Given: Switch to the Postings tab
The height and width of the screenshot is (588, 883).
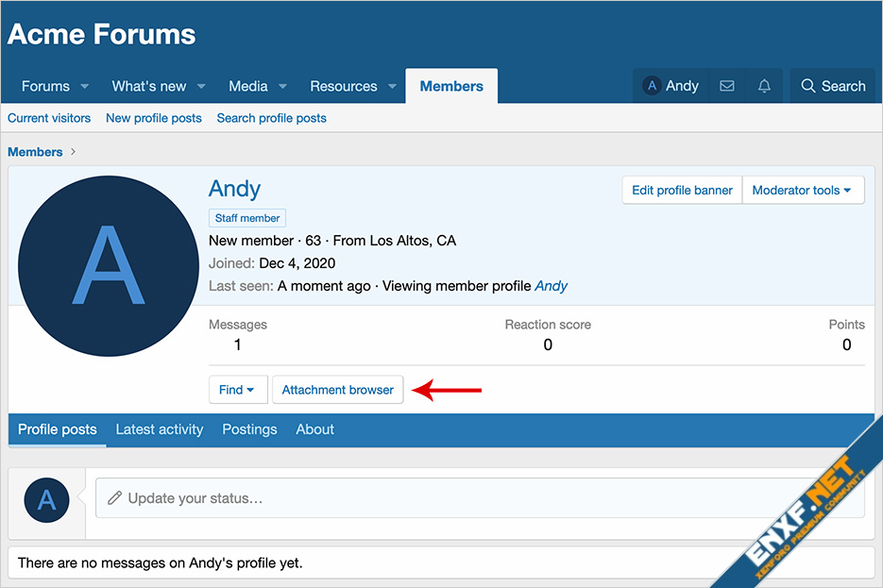Looking at the screenshot, I should point(249,429).
